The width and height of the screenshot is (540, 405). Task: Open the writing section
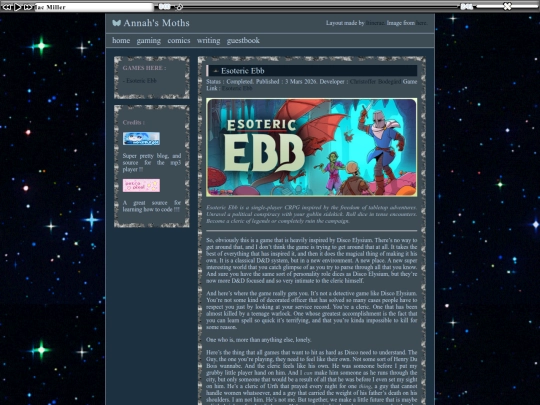point(208,41)
